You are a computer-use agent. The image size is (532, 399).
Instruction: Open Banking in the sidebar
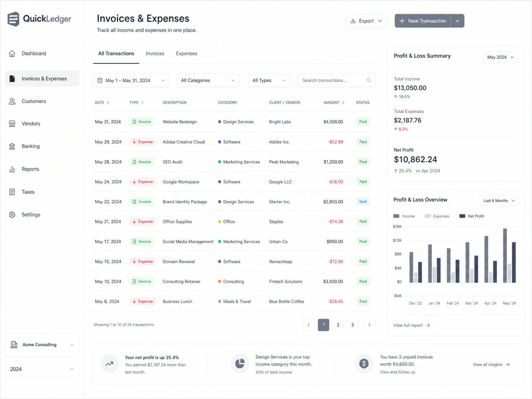click(42, 146)
